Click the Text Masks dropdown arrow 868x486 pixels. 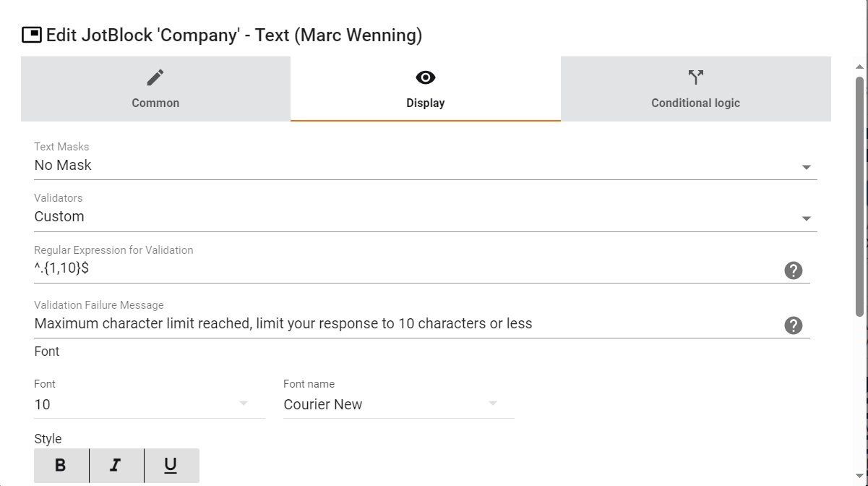pos(807,167)
